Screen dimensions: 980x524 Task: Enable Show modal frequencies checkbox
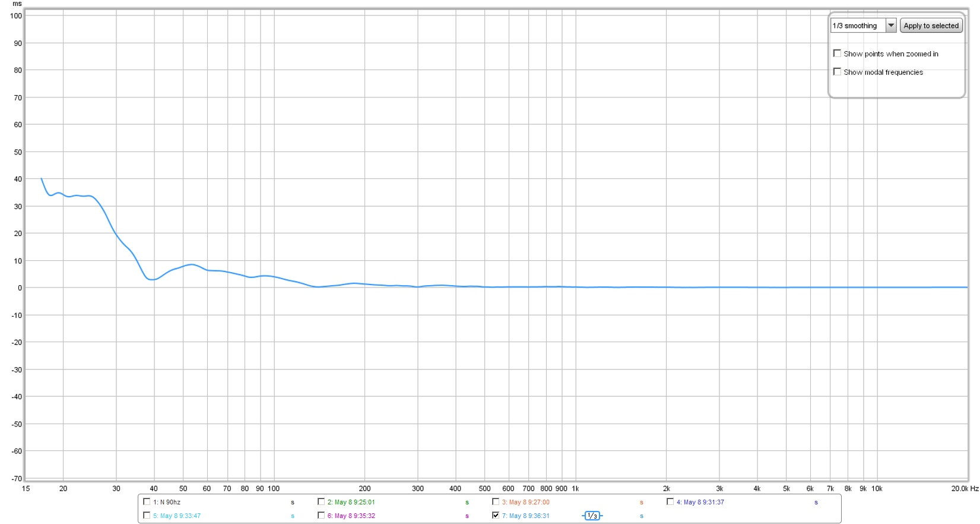coord(837,72)
